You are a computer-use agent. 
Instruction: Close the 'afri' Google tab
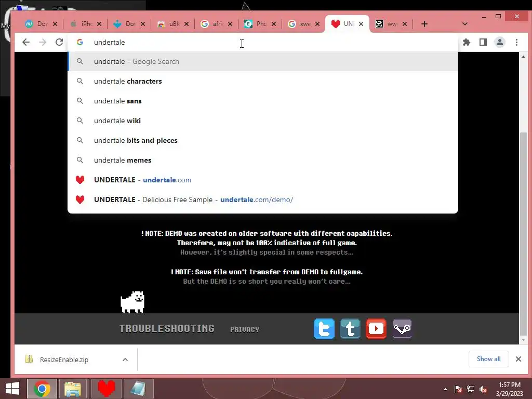tap(230, 24)
